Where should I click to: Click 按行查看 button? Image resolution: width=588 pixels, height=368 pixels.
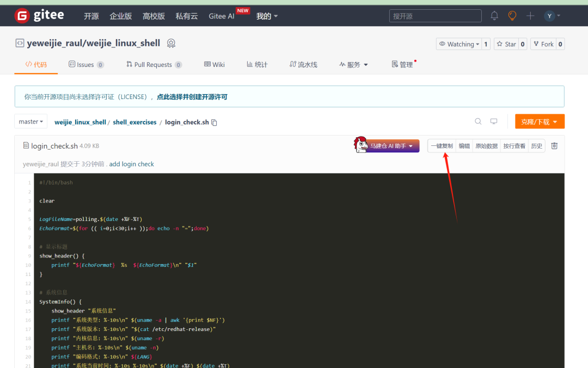[x=514, y=146]
